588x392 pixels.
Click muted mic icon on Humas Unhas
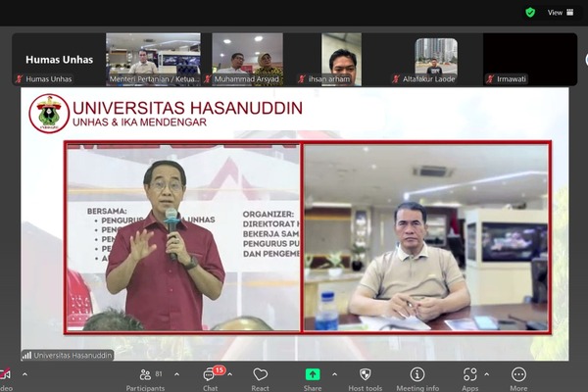pos(20,79)
